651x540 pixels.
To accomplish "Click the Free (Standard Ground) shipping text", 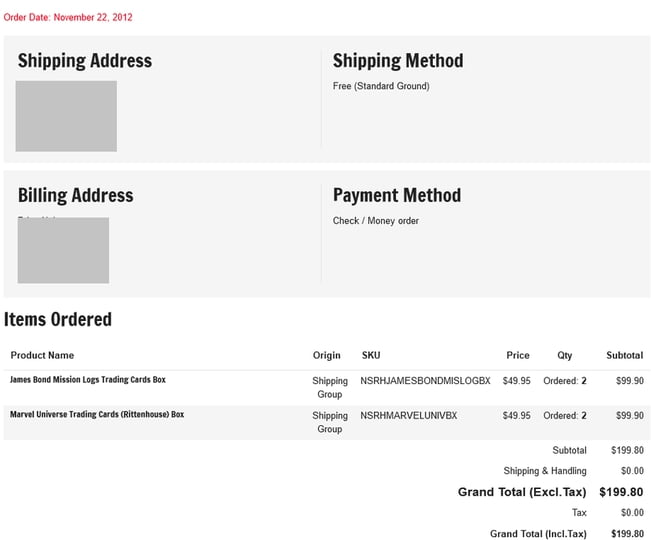I will (x=381, y=86).
